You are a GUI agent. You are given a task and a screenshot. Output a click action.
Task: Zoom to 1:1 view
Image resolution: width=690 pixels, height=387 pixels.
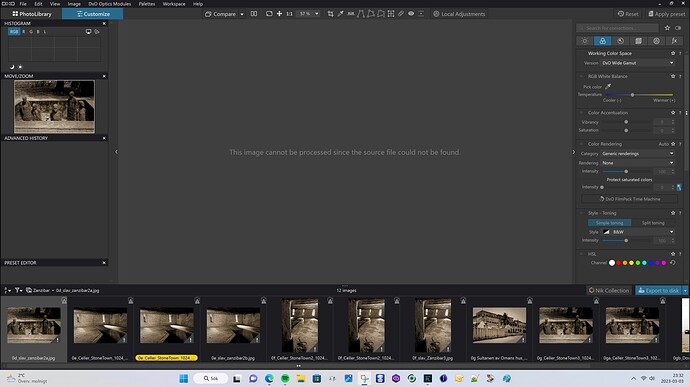(289, 14)
